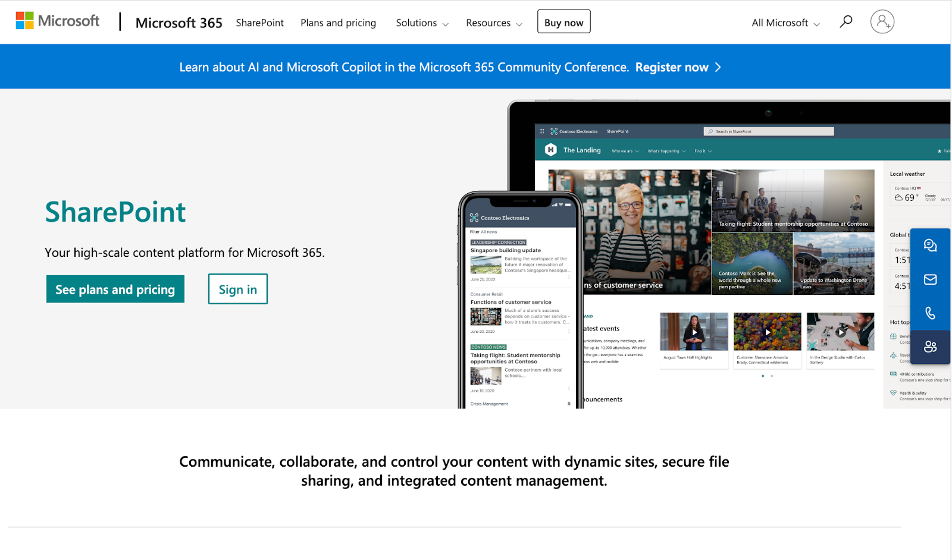Open the chat bubbles icon in side panel
Screen dimensions: 952x560
pyautogui.click(x=930, y=246)
